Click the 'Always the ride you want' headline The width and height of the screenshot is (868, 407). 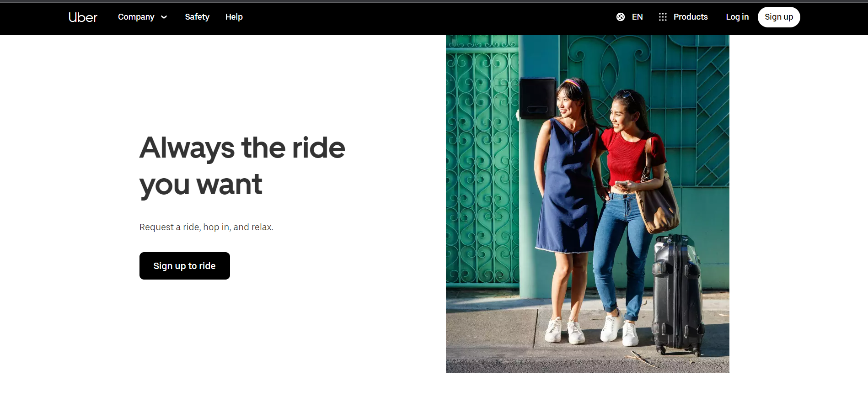[242, 166]
